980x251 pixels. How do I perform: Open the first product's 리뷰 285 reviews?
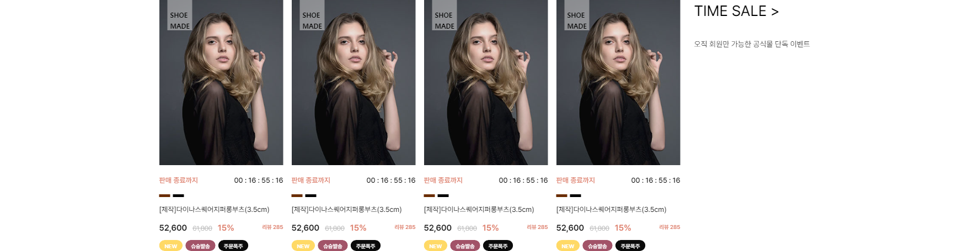[x=272, y=227]
